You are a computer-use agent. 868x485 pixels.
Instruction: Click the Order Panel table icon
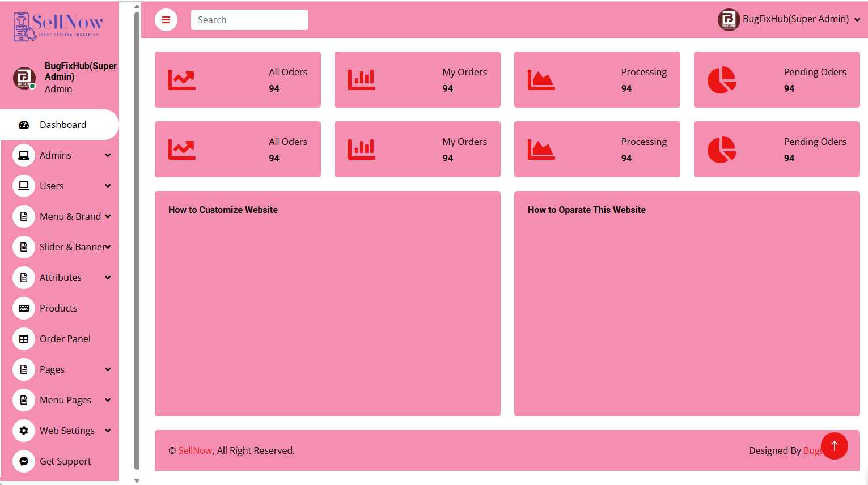point(24,339)
